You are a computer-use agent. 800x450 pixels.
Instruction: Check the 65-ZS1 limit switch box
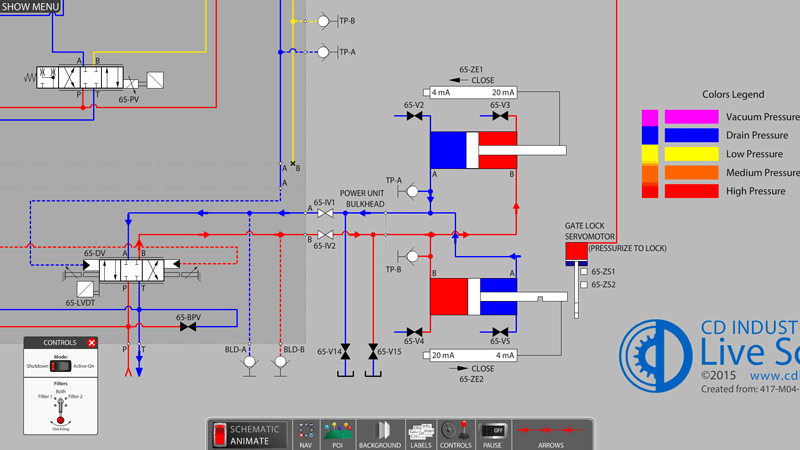[x=584, y=271]
